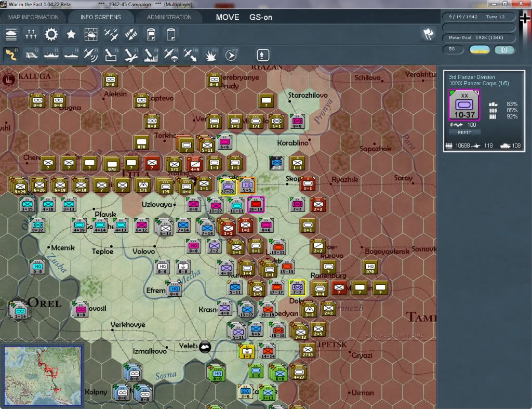Select the 19=19 unit counter
The height and width of the screenshot is (409, 532).
pyautogui.click(x=268, y=310)
